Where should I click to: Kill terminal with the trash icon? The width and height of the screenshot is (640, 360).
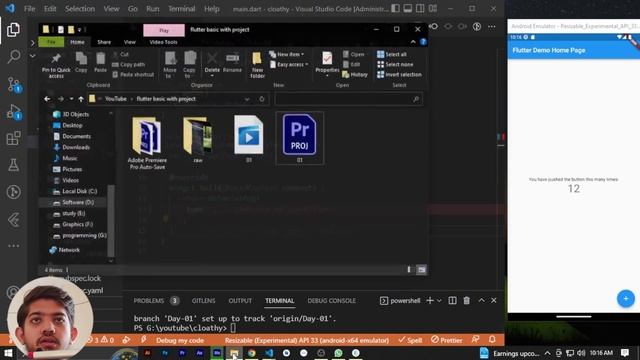coord(467,300)
